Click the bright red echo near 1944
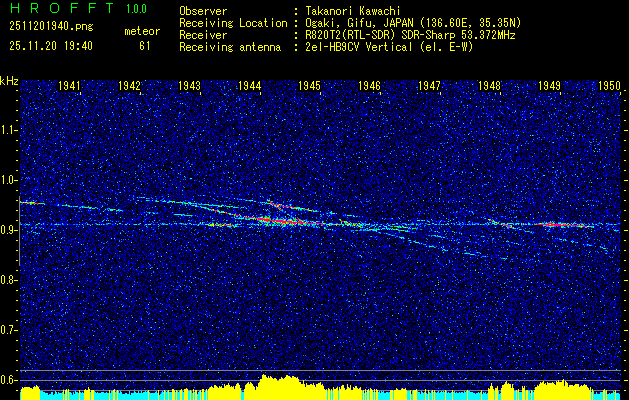The image size is (629, 400). pyautogui.click(x=281, y=220)
